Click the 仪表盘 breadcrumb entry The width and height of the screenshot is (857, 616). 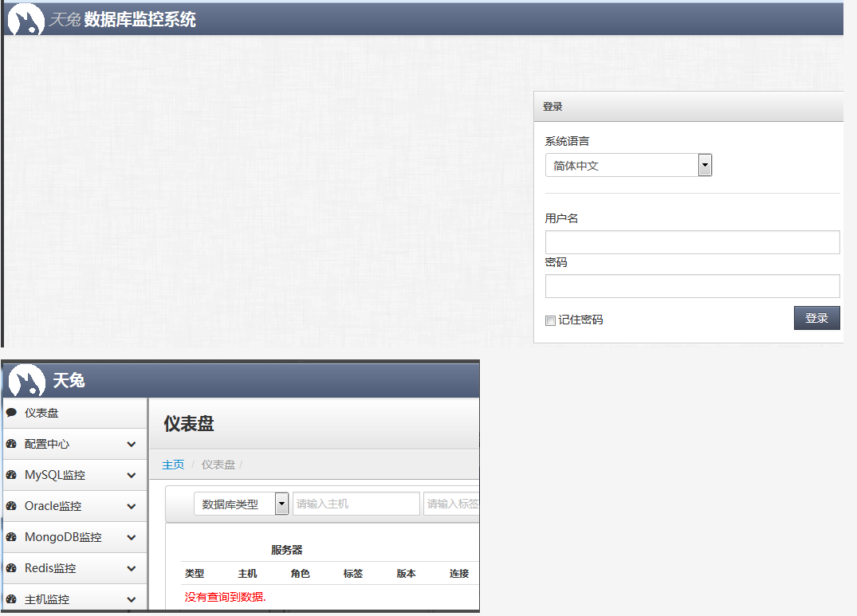point(218,465)
